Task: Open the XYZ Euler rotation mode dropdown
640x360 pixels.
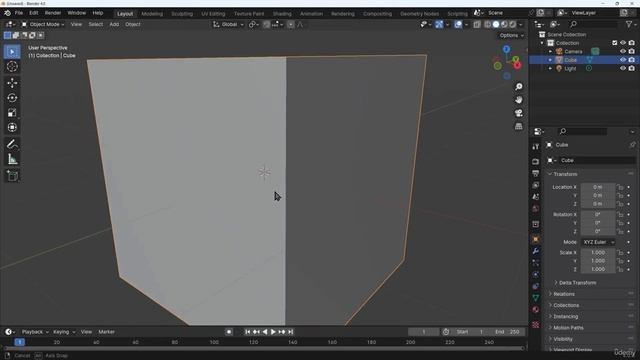Action: tap(598, 242)
